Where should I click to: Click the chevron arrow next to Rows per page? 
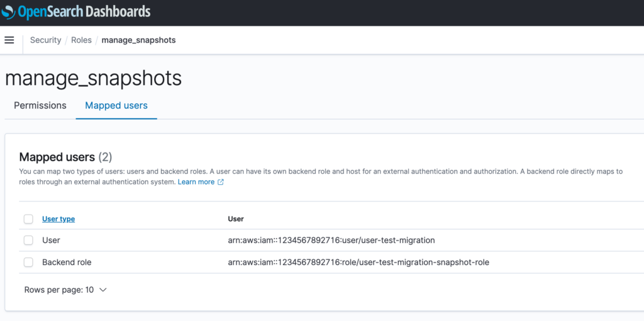(103, 290)
